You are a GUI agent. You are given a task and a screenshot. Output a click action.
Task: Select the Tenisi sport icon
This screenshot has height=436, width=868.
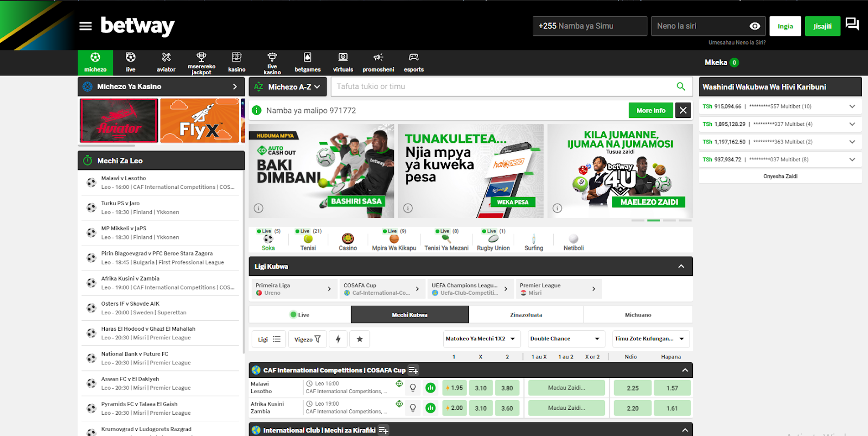tap(308, 239)
